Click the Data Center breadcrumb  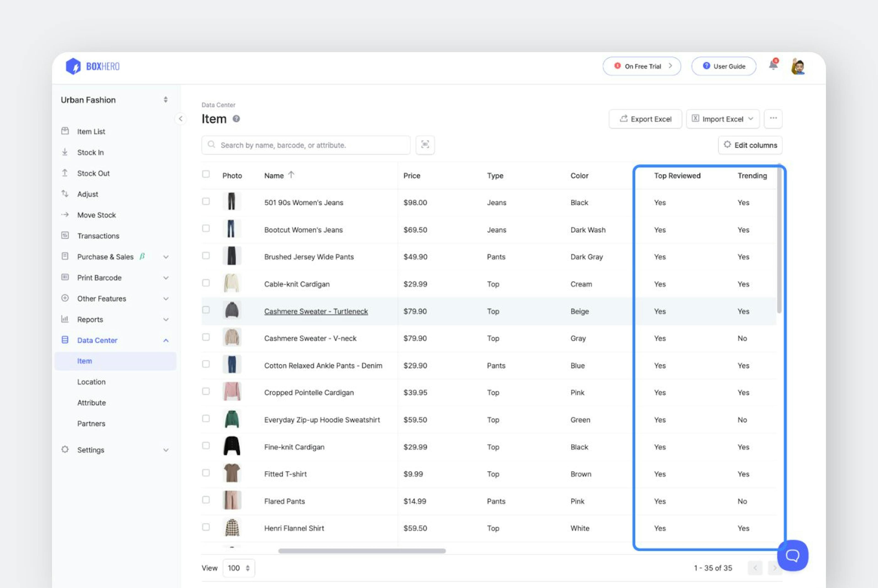point(218,105)
